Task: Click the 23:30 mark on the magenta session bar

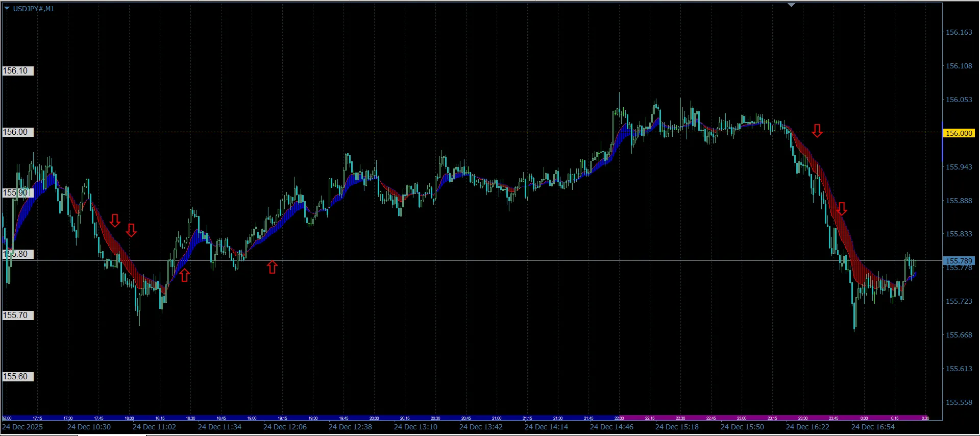Action: tap(803, 418)
